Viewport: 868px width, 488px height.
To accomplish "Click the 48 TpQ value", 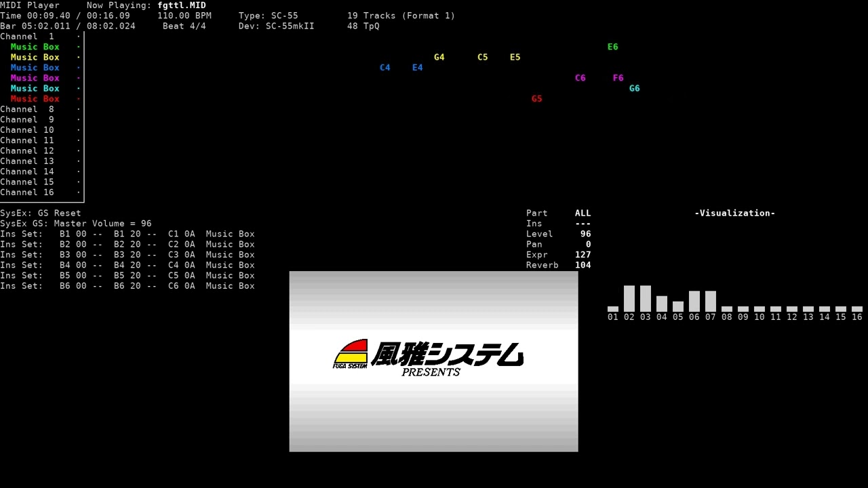I will point(363,26).
